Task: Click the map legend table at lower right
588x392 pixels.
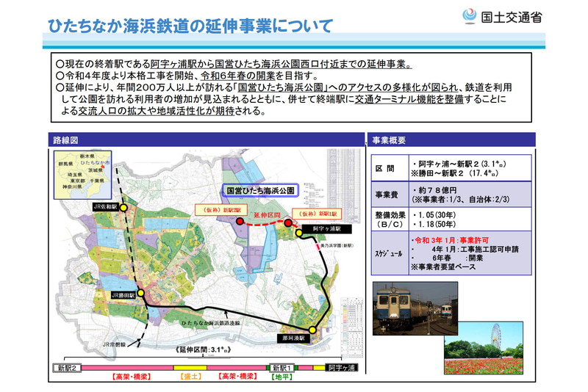Action: pos(352,328)
